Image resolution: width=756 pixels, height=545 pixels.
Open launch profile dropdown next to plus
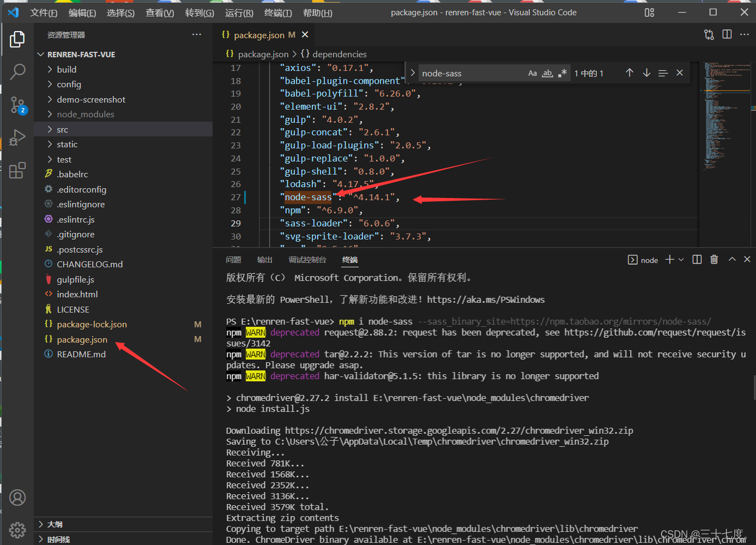pos(681,260)
